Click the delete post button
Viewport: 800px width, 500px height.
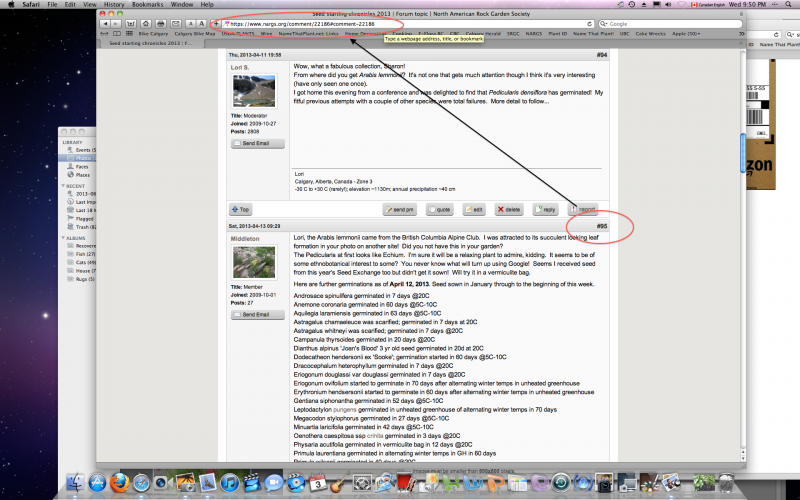tap(508, 209)
